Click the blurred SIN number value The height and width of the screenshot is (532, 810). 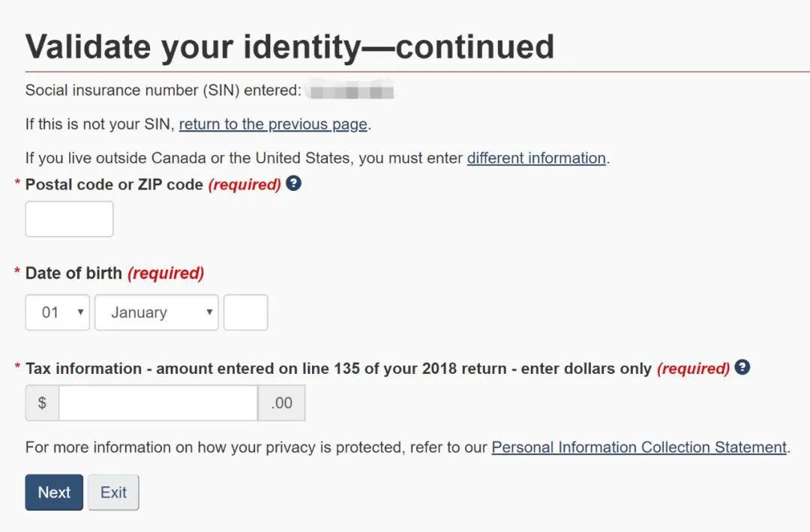pyautogui.click(x=351, y=91)
